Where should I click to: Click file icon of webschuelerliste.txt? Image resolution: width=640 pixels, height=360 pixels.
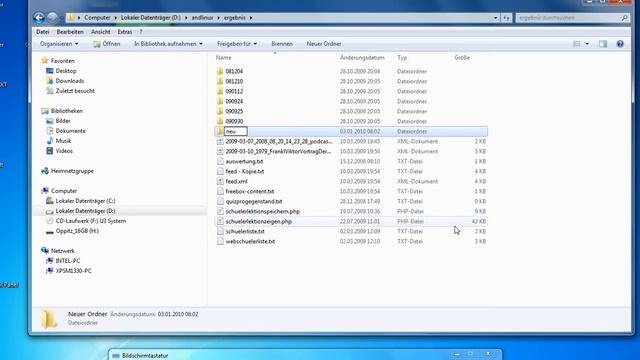click(220, 241)
